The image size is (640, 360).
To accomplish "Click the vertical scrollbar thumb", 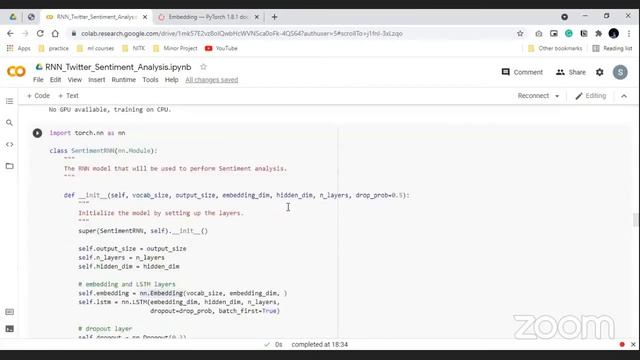I will (636, 220).
